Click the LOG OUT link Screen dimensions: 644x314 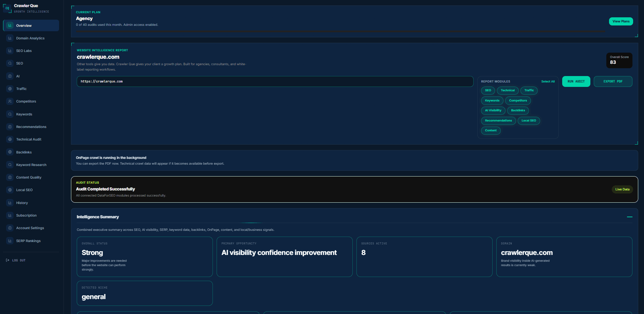[16, 260]
